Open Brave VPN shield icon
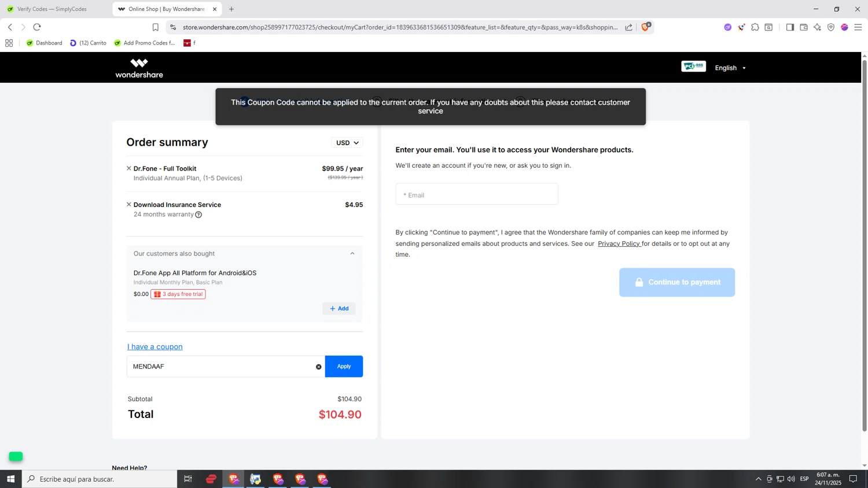The image size is (868, 488). click(x=831, y=27)
